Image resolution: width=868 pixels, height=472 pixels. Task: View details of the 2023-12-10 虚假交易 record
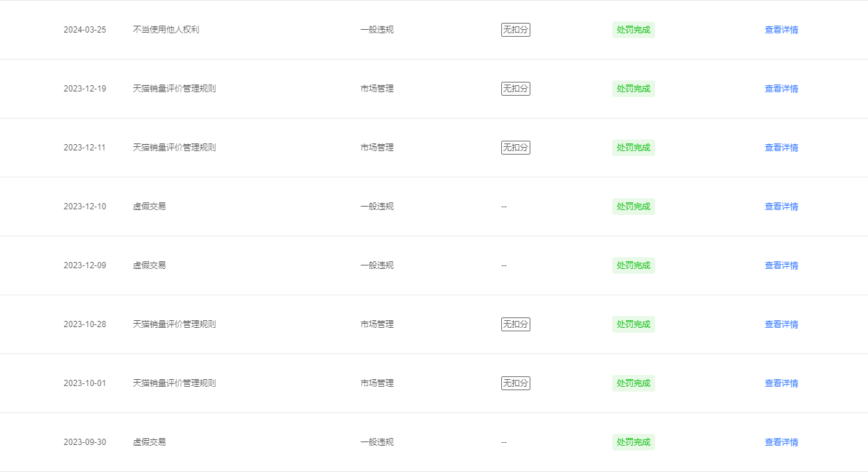(x=781, y=207)
